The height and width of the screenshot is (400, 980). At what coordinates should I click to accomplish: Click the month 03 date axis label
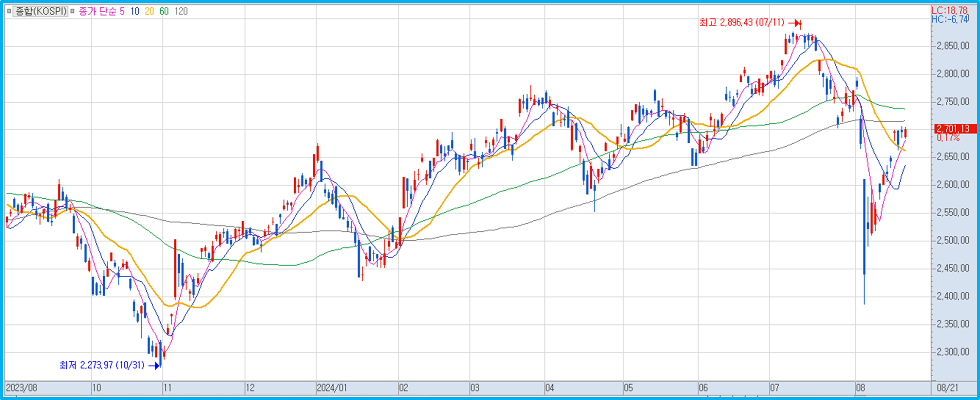tap(475, 388)
